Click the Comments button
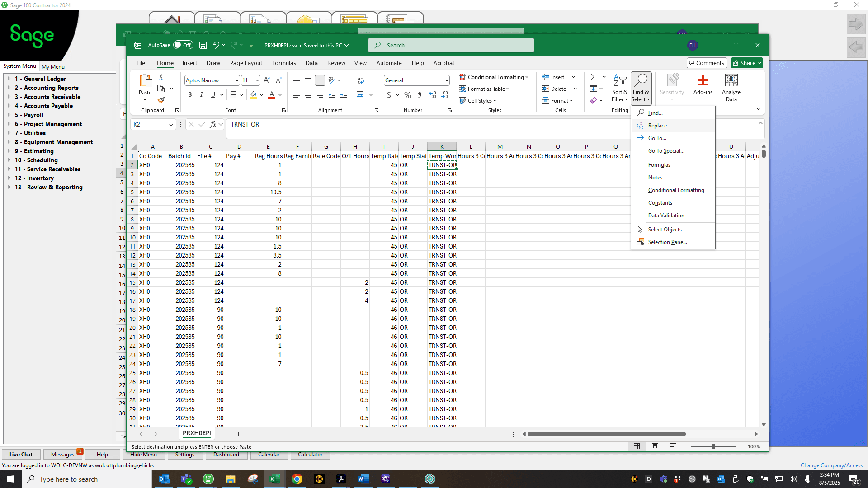The image size is (868, 488). coord(707,63)
